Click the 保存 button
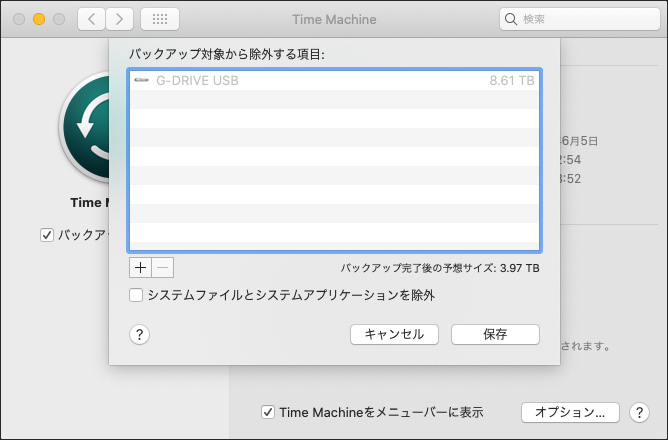 tap(495, 334)
